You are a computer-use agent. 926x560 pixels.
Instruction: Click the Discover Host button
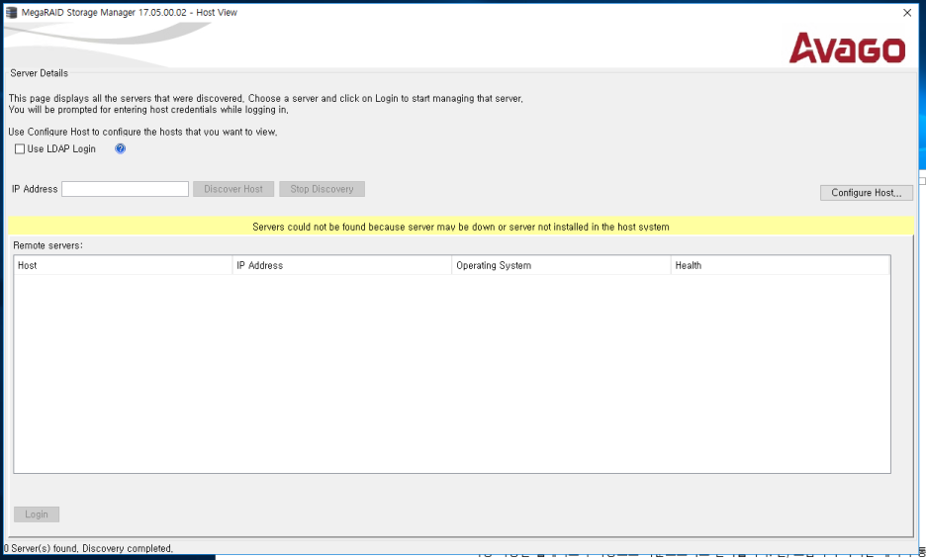(233, 189)
